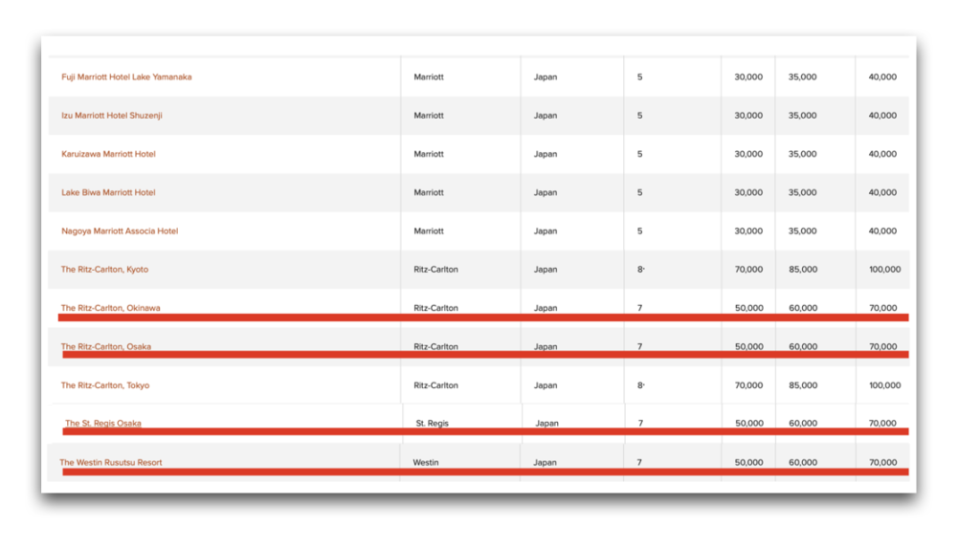Select 35,000 in Izu Marriott Shuzenji row

pos(802,116)
